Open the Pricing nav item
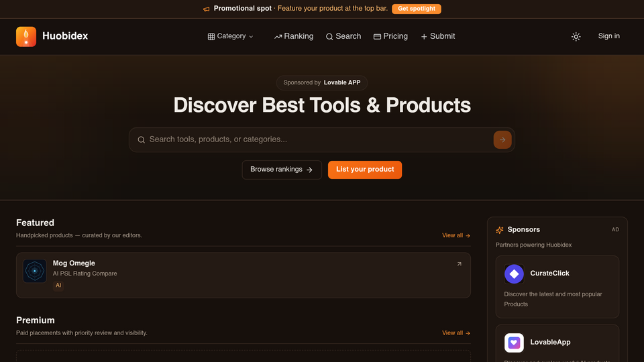This screenshot has height=362, width=644. point(390,36)
